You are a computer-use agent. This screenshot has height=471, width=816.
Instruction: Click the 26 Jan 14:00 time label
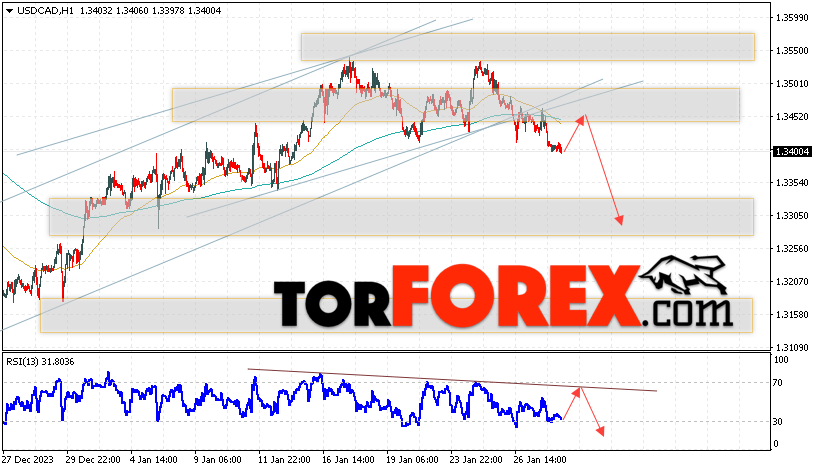[x=540, y=460]
